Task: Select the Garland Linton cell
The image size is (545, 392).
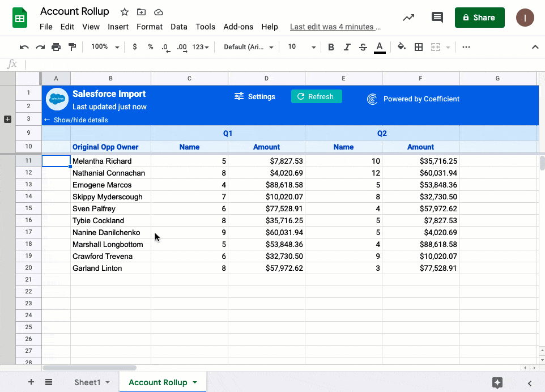Action: coord(110,268)
